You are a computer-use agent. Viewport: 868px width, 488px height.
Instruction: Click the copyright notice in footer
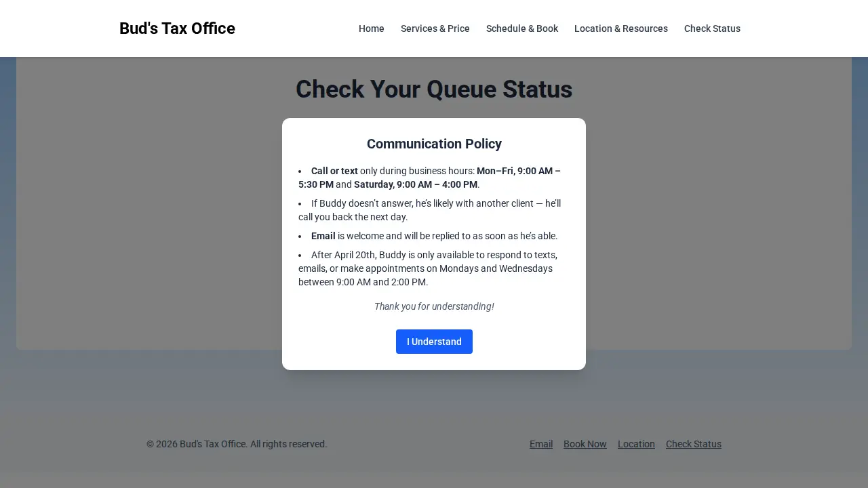coord(237,444)
